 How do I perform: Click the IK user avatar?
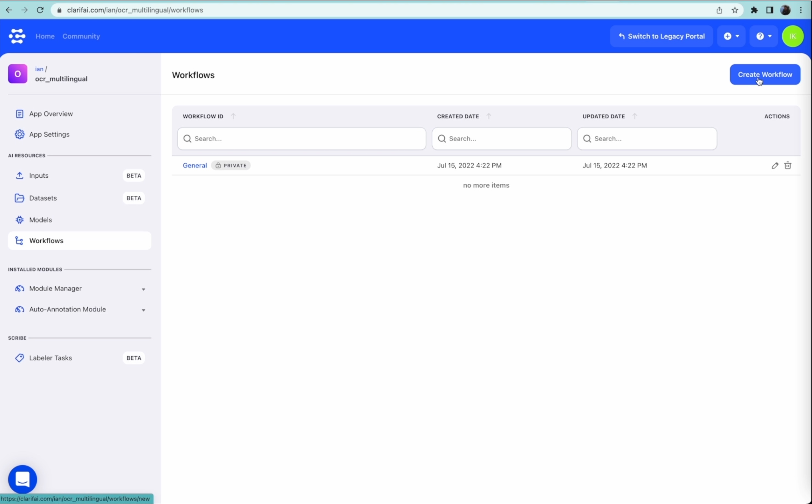click(792, 36)
